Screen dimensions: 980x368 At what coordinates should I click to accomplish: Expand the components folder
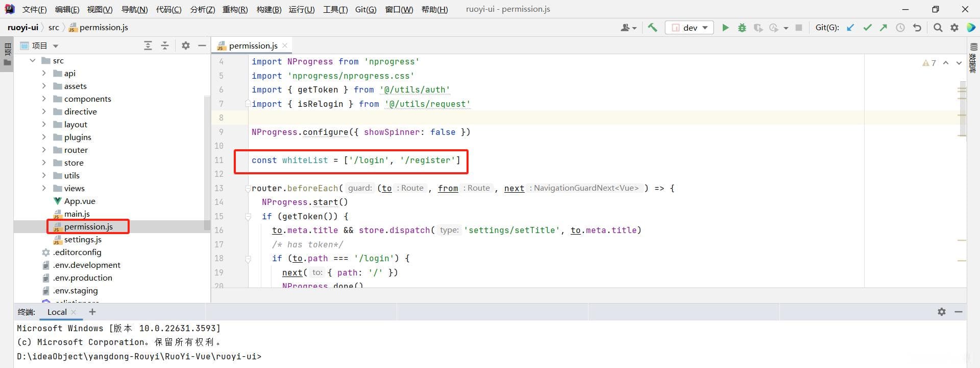click(44, 99)
